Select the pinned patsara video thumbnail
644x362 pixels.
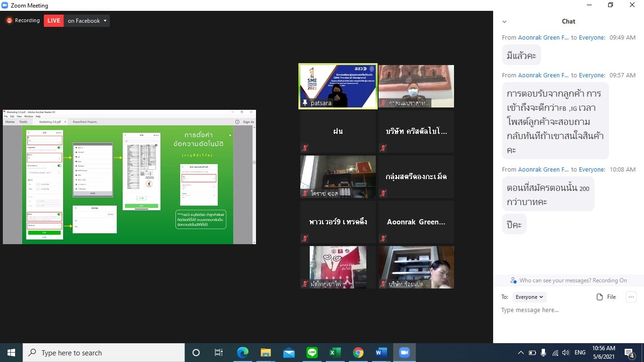click(338, 86)
